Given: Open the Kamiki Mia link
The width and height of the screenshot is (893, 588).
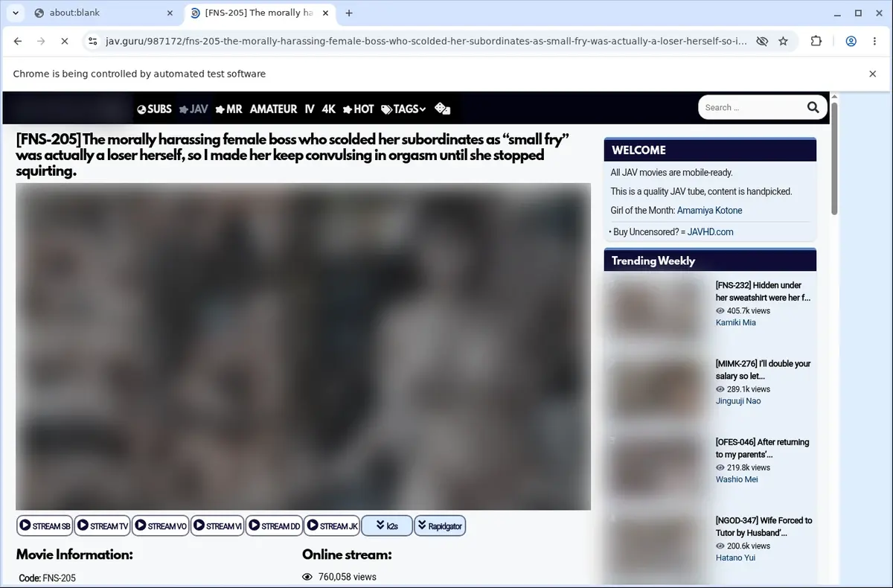Looking at the screenshot, I should [736, 322].
